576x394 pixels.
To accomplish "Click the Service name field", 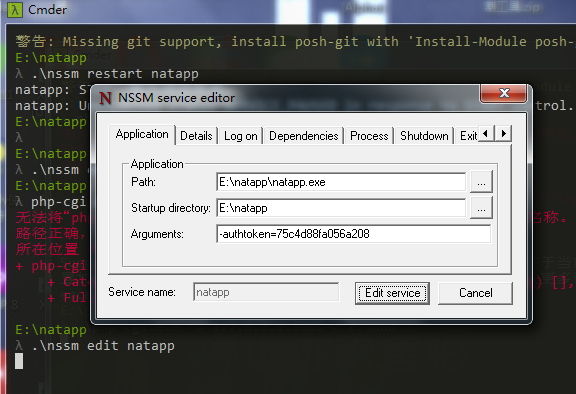I will pyautogui.click(x=266, y=292).
